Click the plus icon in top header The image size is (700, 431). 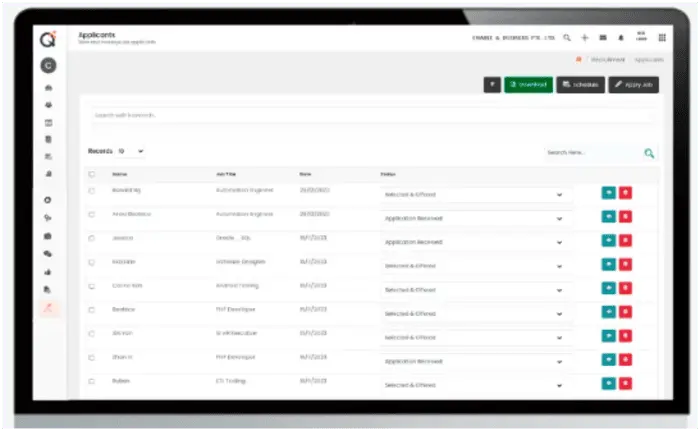click(x=585, y=37)
